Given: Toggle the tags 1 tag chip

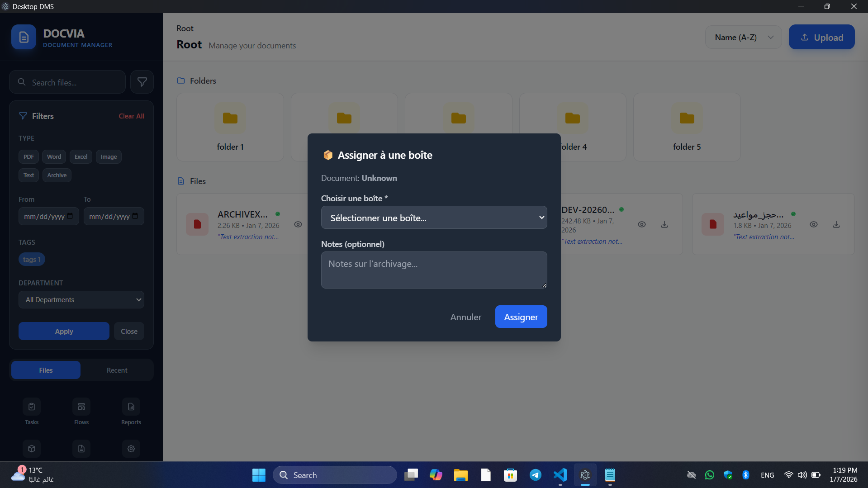Looking at the screenshot, I should tap(32, 259).
